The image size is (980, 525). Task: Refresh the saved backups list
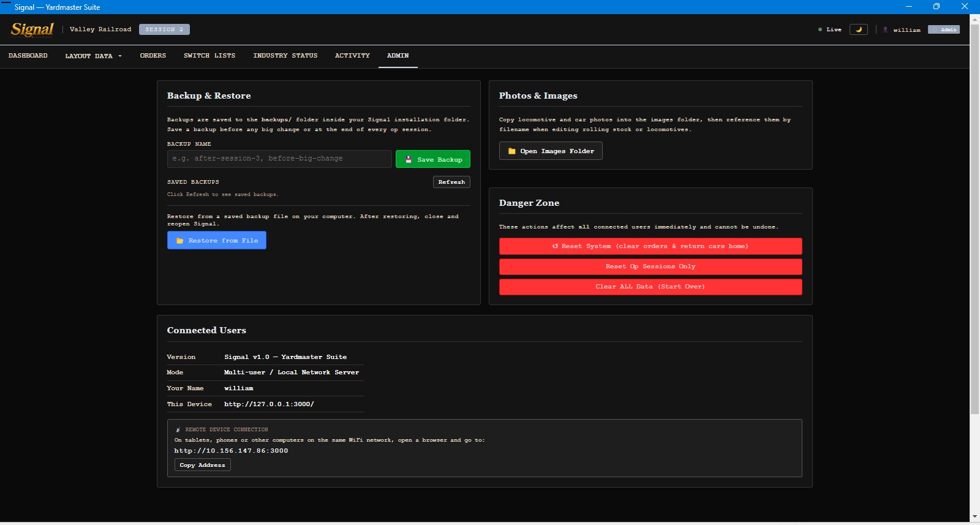tap(451, 182)
